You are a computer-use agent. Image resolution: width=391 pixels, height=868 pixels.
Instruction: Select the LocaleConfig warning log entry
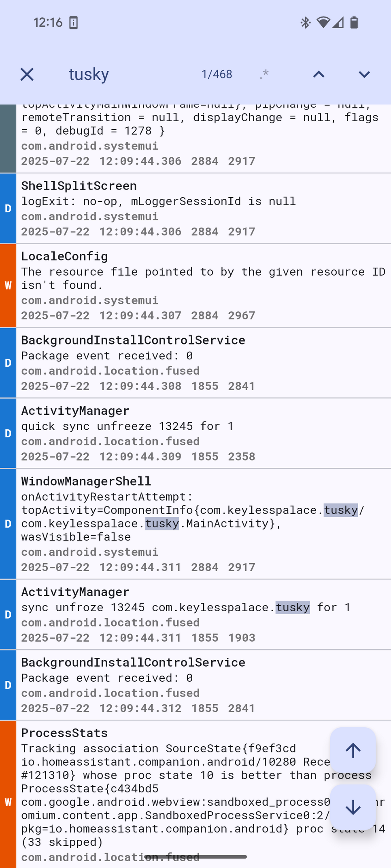coord(202,285)
